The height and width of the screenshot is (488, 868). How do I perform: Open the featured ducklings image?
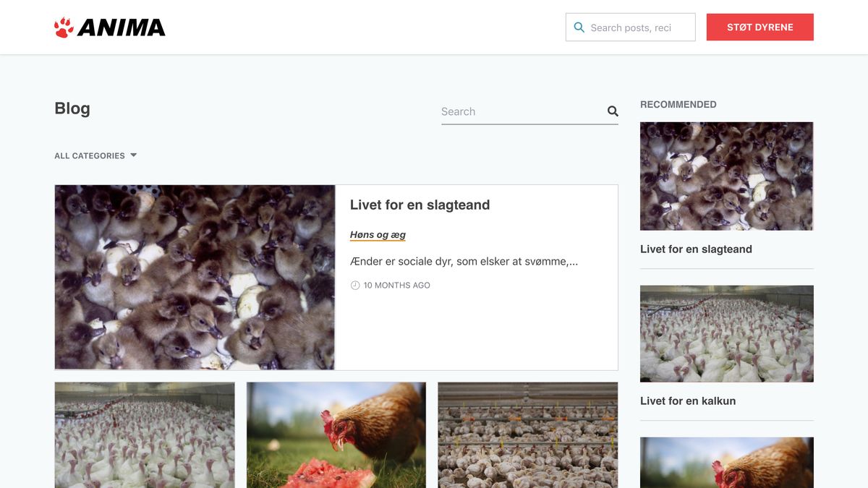click(195, 277)
